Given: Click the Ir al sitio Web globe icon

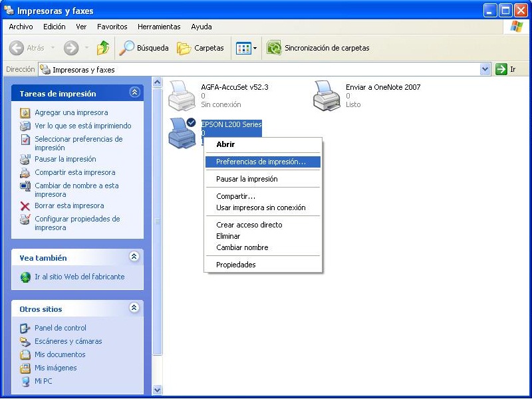Looking at the screenshot, I should [x=25, y=277].
